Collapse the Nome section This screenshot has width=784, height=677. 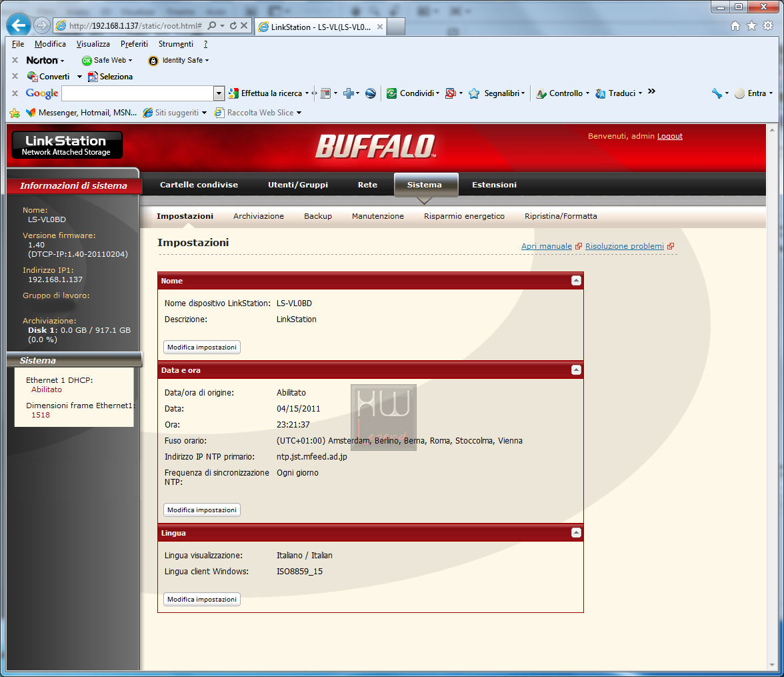coord(576,281)
